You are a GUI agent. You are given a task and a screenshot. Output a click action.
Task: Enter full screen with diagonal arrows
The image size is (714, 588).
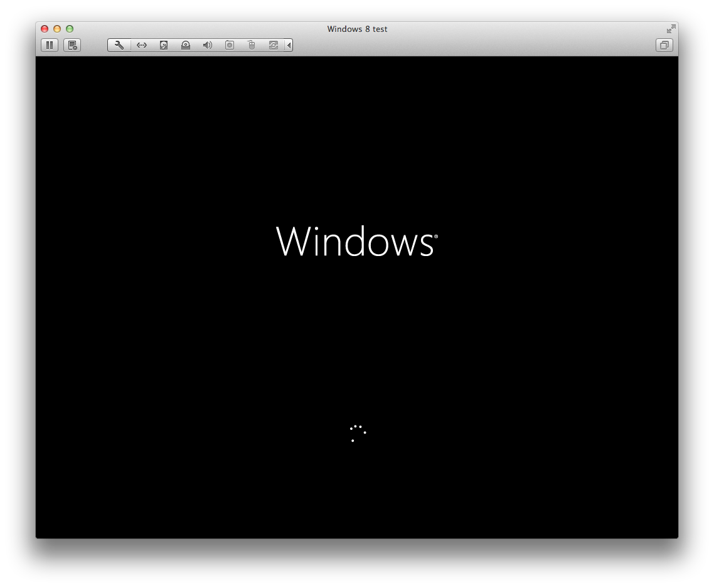tap(671, 29)
